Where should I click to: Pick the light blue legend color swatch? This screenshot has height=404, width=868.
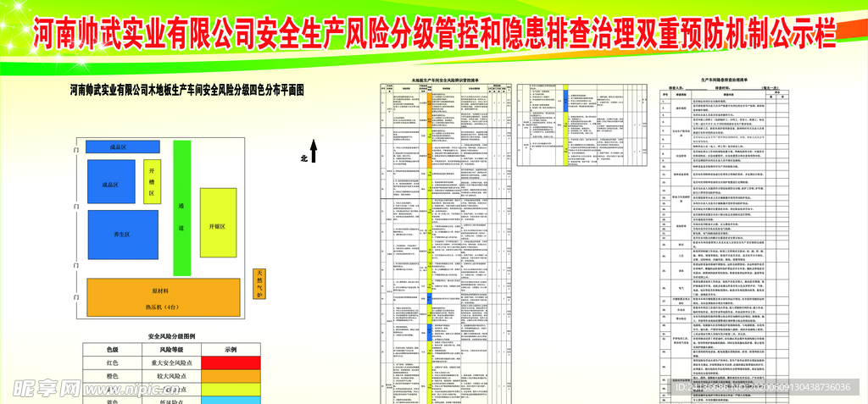(x=231, y=400)
